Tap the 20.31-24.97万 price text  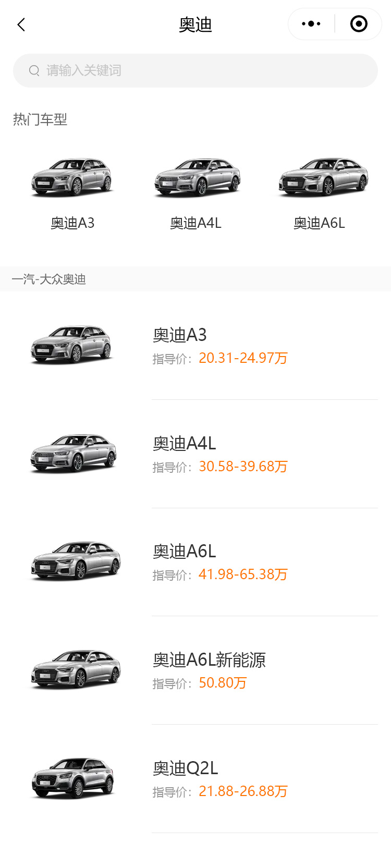pos(243,358)
